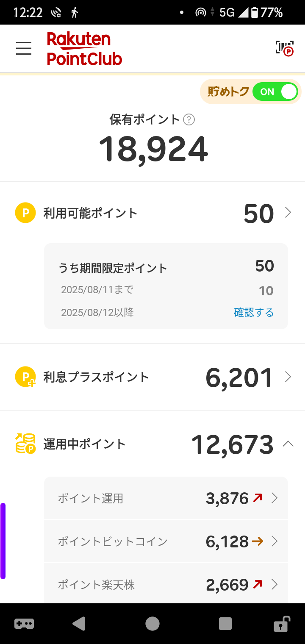Tap the 18,924 total points number

point(153,149)
